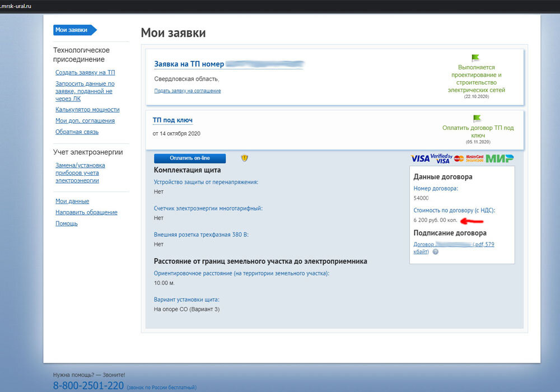Image resolution: width=560 pixels, height=392 pixels.
Task: Click the help question mark beside contract file
Action: [435, 251]
